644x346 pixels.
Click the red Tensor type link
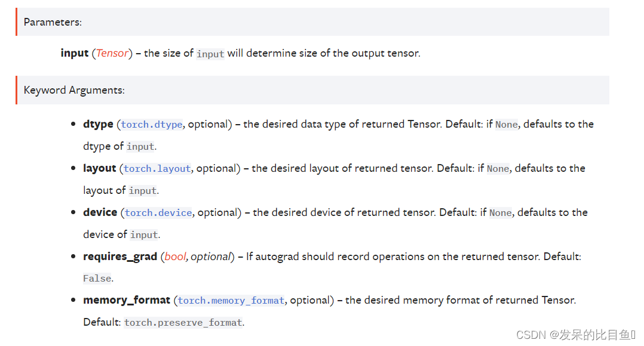click(x=112, y=53)
